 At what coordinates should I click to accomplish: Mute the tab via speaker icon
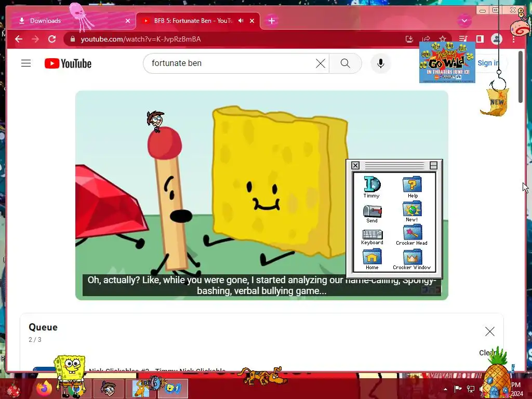point(241,21)
